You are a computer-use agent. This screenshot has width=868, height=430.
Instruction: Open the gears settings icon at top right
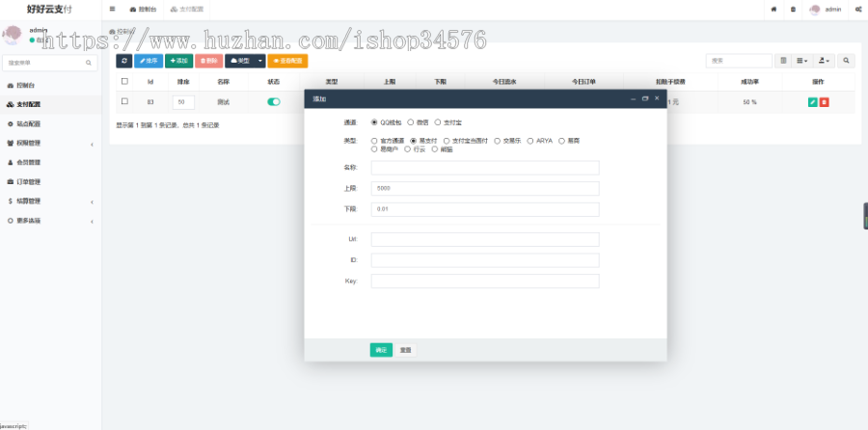pyautogui.click(x=858, y=10)
